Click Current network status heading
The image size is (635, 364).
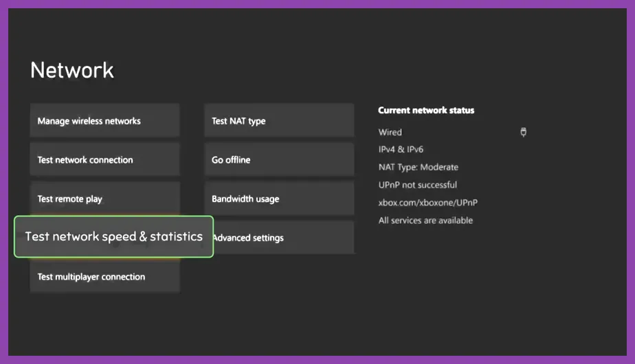point(426,110)
